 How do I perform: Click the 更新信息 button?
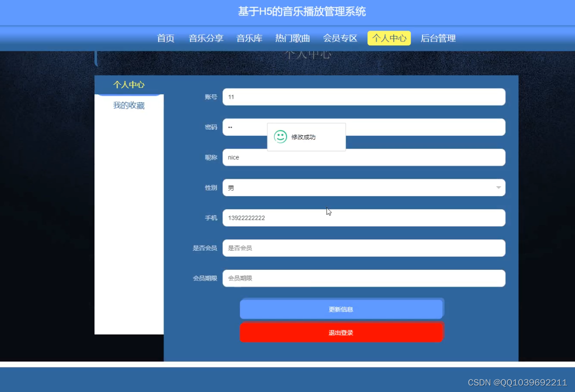tap(341, 309)
